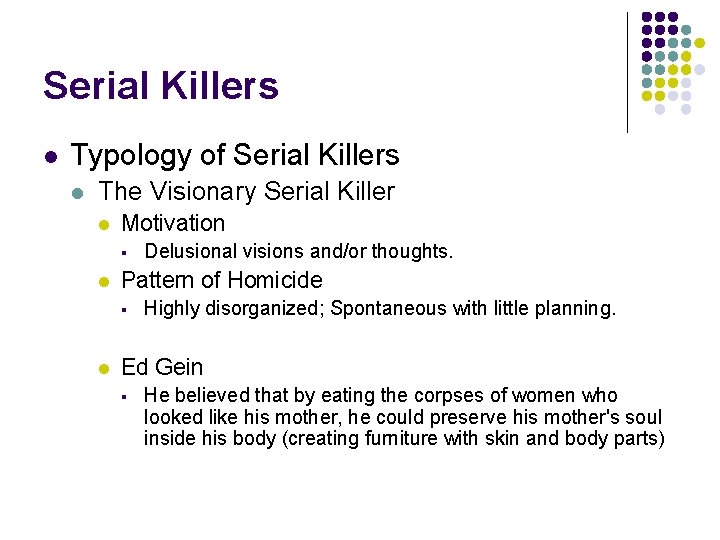
Task: Select the Pattern of Homicide heading
Action: 222,280
